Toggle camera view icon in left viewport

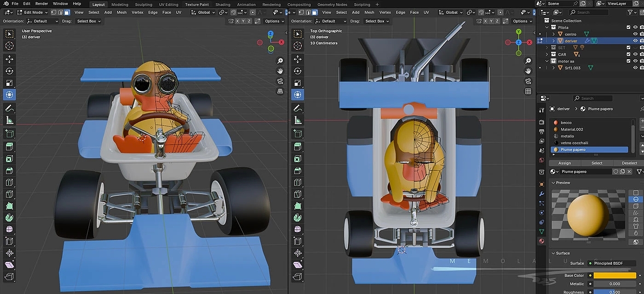[x=280, y=81]
